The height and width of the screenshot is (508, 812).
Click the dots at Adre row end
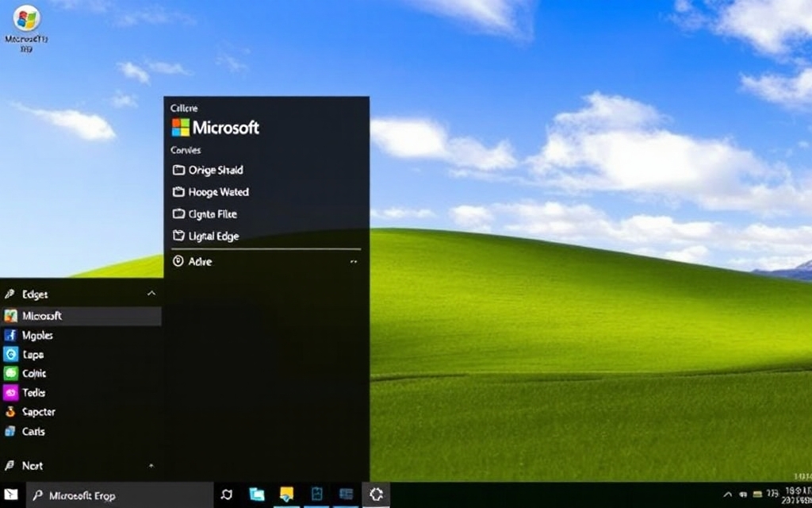[x=354, y=262]
